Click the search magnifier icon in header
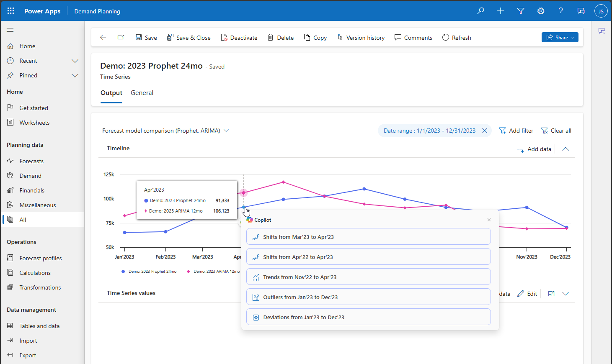 click(480, 11)
